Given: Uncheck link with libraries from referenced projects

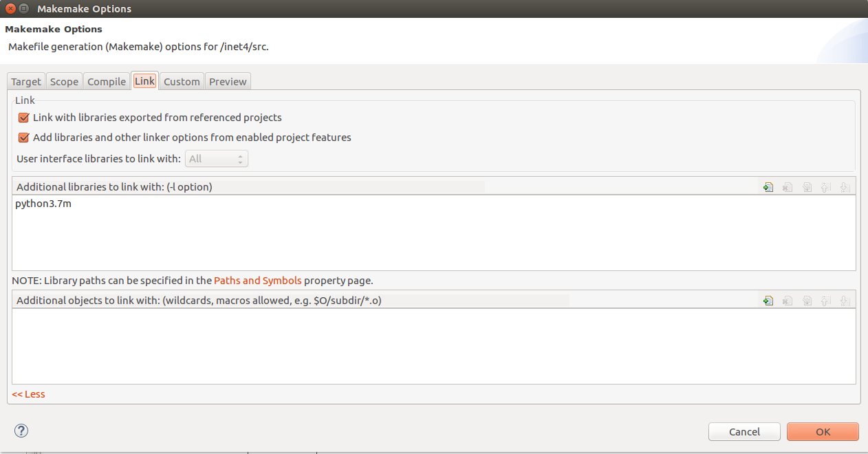Looking at the screenshot, I should [x=23, y=117].
